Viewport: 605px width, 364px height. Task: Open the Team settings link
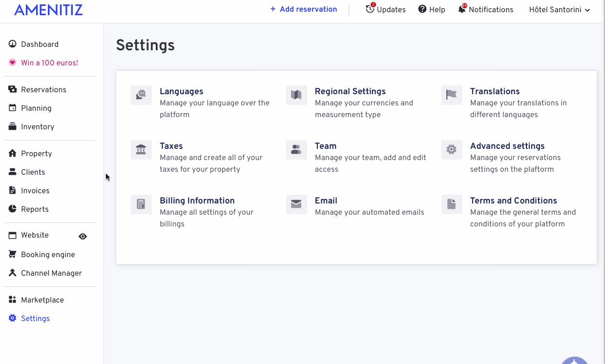[x=326, y=146]
